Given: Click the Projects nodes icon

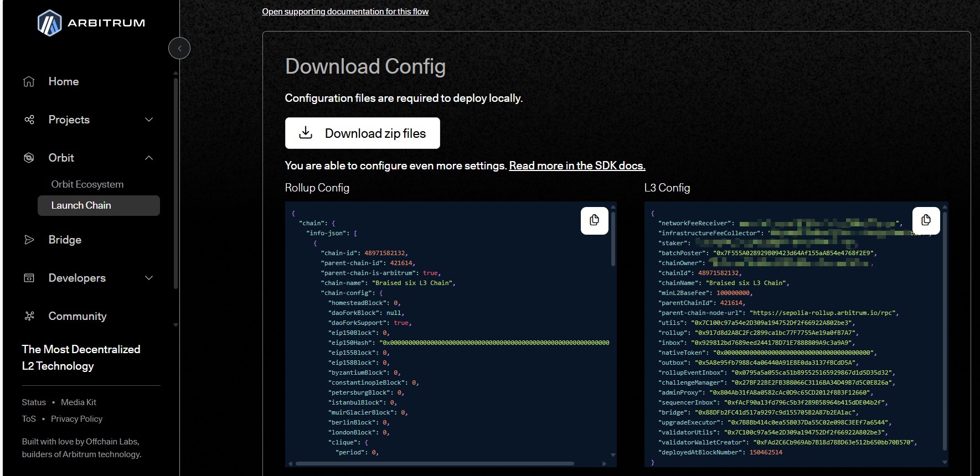Looking at the screenshot, I should tap(29, 120).
